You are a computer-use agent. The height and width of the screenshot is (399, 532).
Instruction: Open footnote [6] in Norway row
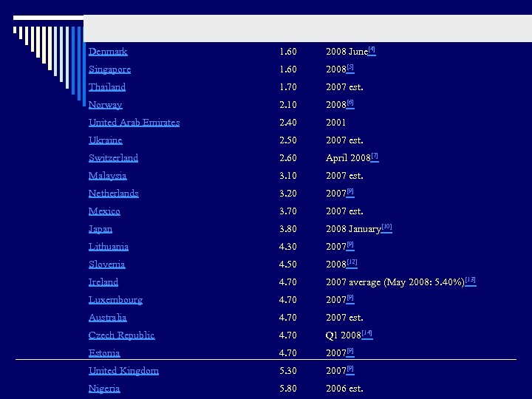350,103
